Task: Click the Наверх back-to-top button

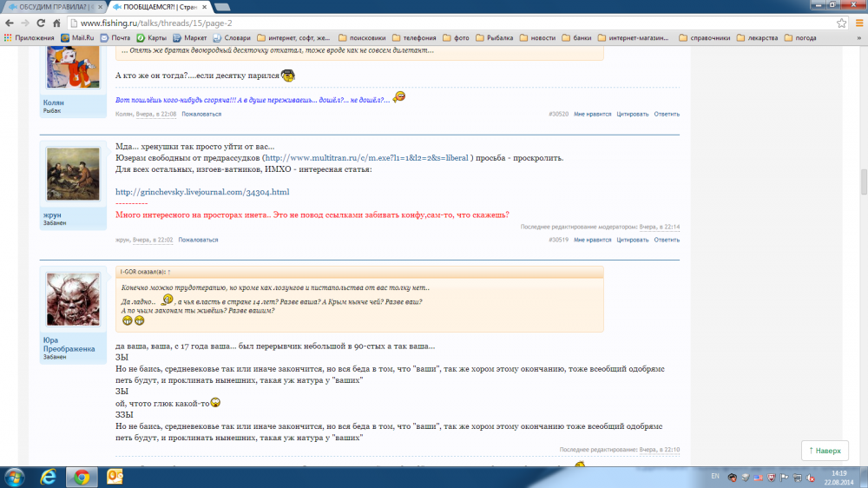Action: point(824,451)
